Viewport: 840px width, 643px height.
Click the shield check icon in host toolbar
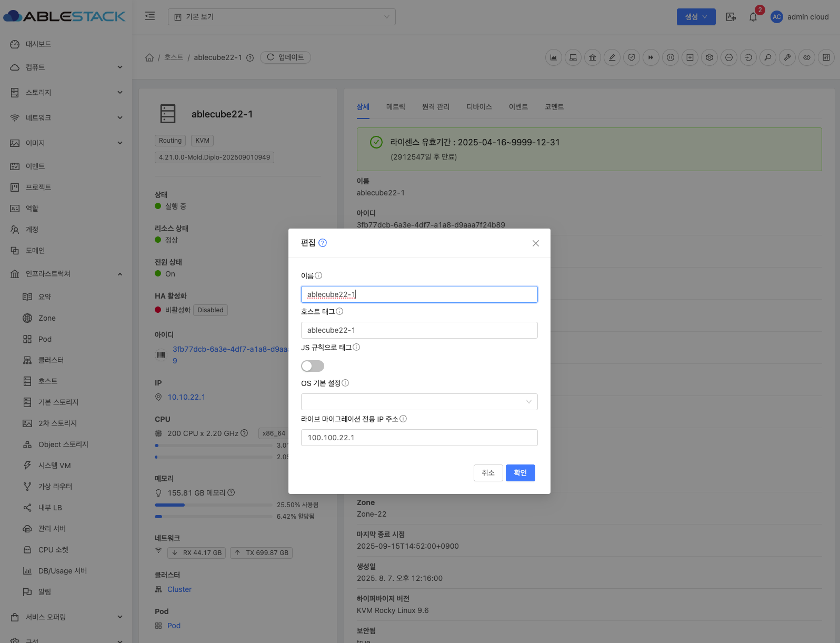(x=632, y=57)
